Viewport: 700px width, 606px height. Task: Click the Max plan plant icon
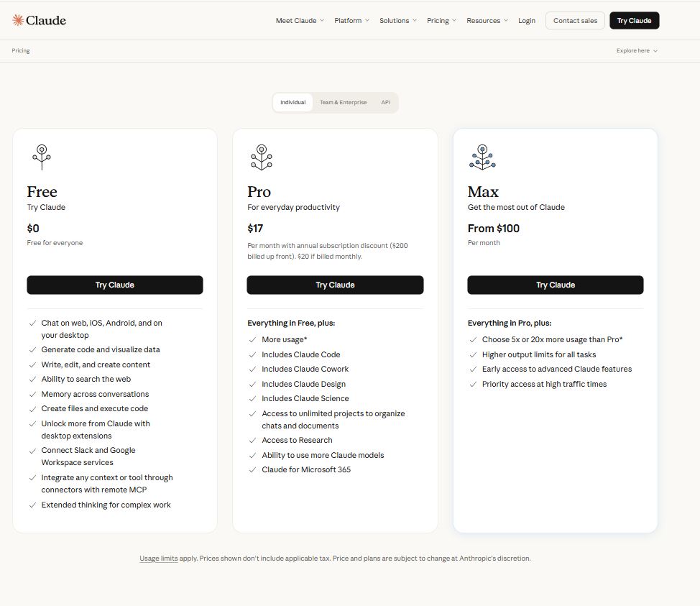pyautogui.click(x=482, y=157)
